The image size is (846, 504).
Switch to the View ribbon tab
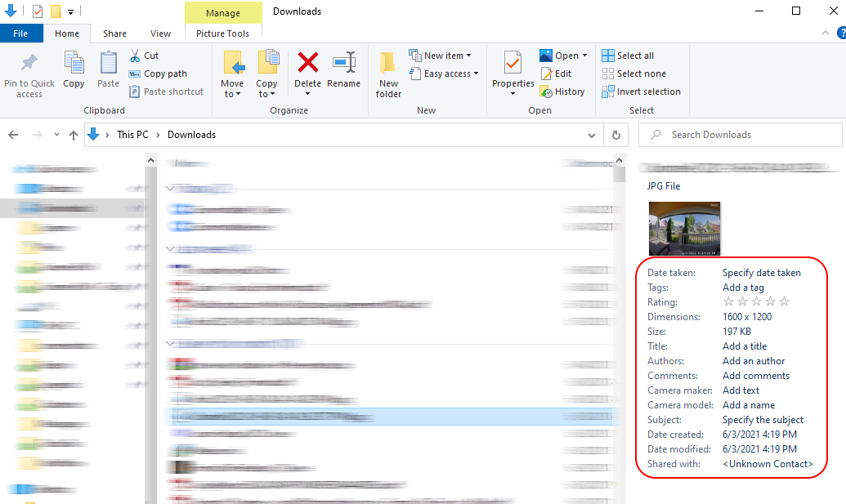(161, 33)
